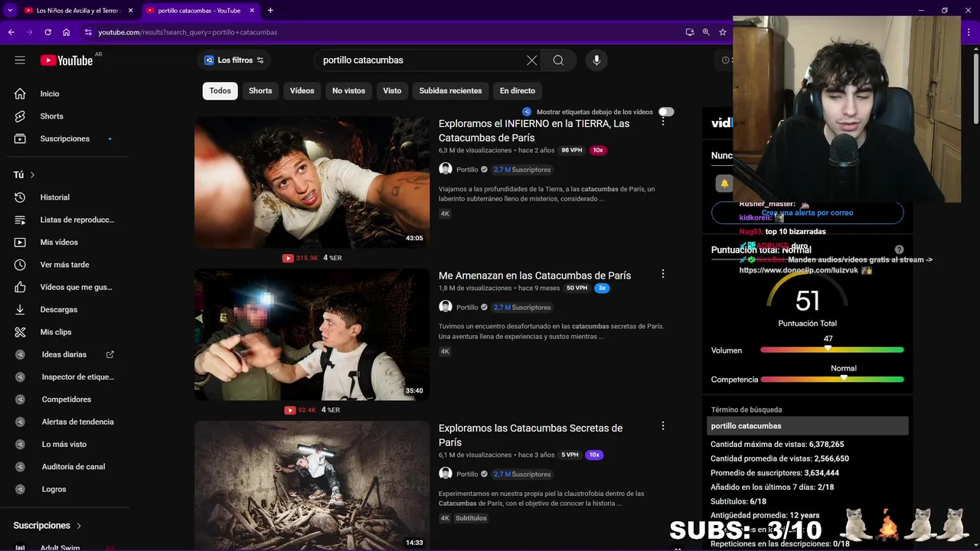Select the En directo filter chip
980x551 pixels.
518,90
